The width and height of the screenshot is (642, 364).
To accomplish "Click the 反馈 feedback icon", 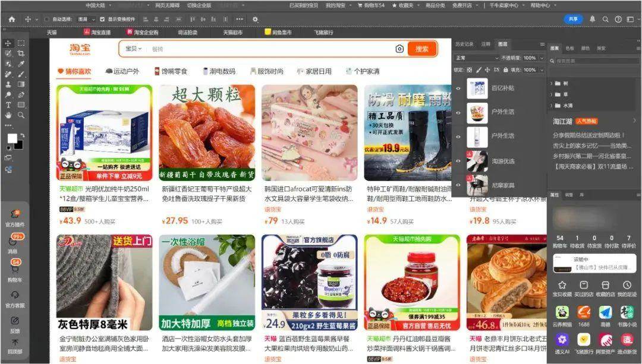I will pyautogui.click(x=15, y=321).
